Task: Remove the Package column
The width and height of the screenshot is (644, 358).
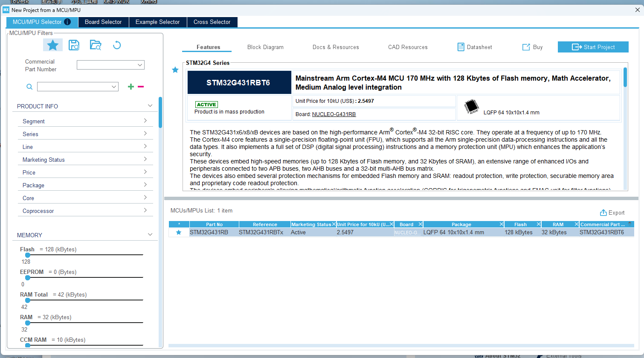Action: coord(502,224)
